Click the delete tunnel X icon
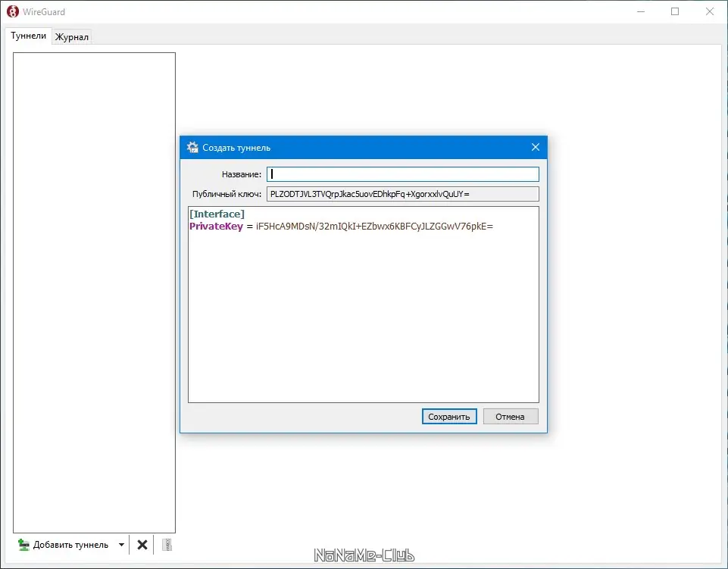This screenshot has height=569, width=728. (142, 545)
